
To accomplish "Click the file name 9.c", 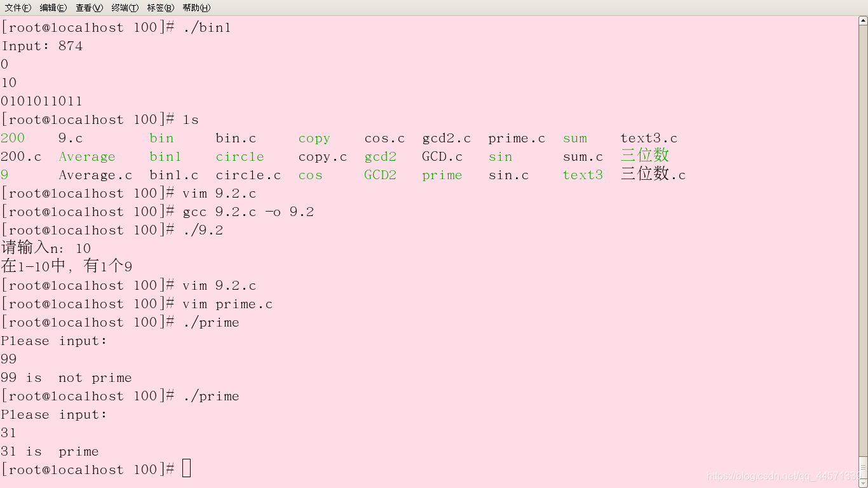I will [71, 139].
